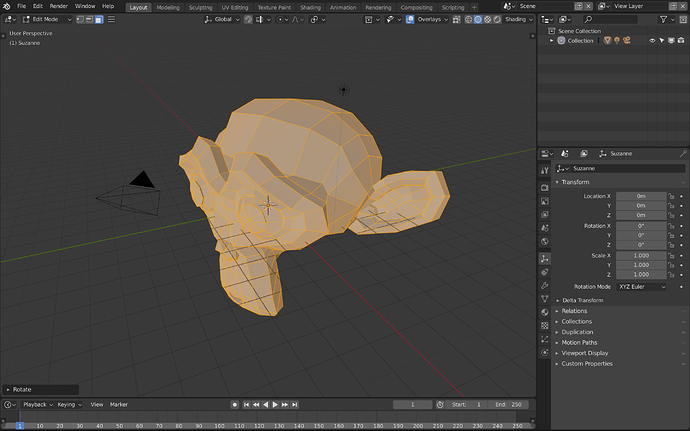Expand the Rotate operator panel

(40, 390)
